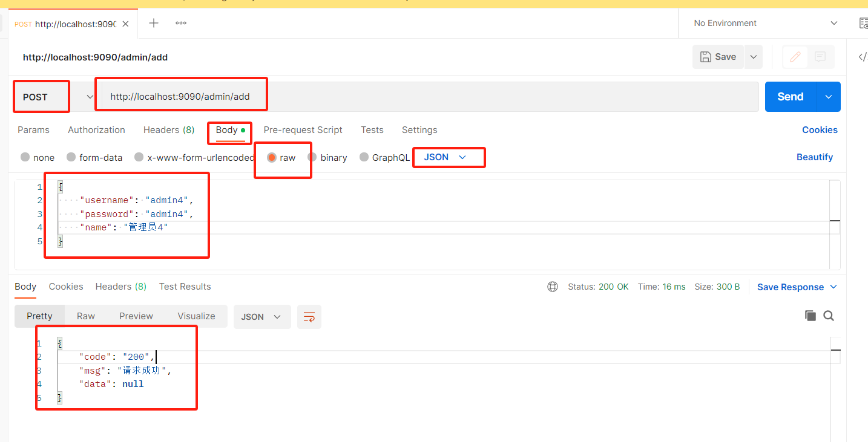Switch to the Authorization tab
Screen dimensions: 868x442
click(96, 130)
